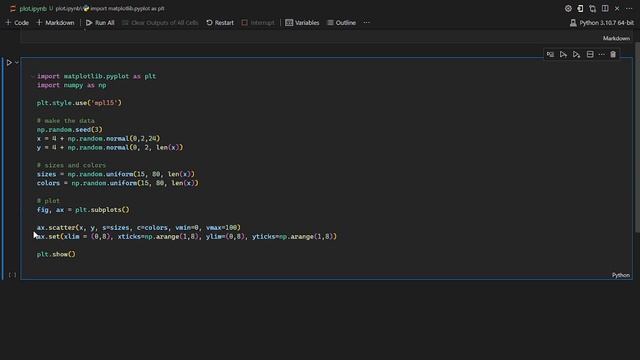Select the Python 3.10.7 64-bit kernel picker
The height and width of the screenshot is (360, 640).
[602, 23]
